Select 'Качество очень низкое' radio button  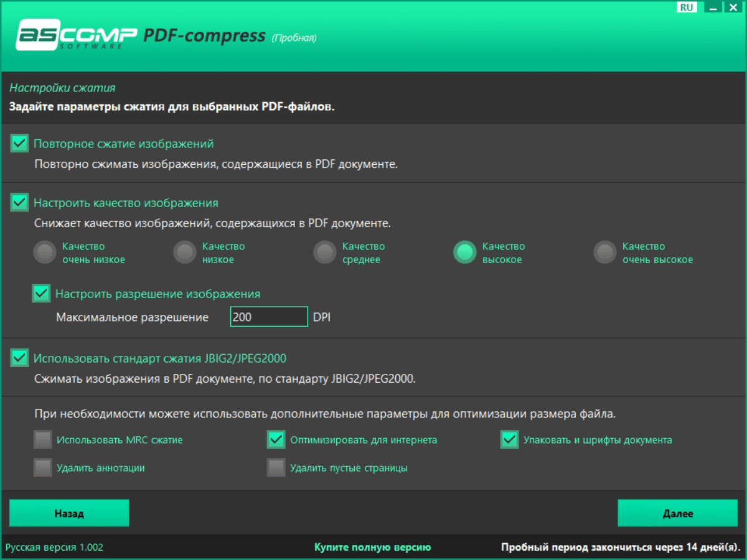[x=44, y=253]
